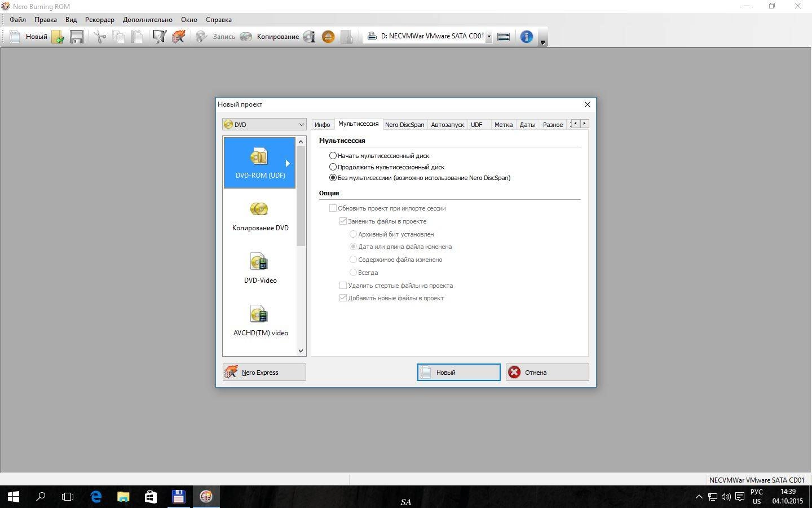Open Microsoft Edge from the taskbar
Screen dimensions: 812x508
[x=96, y=497]
